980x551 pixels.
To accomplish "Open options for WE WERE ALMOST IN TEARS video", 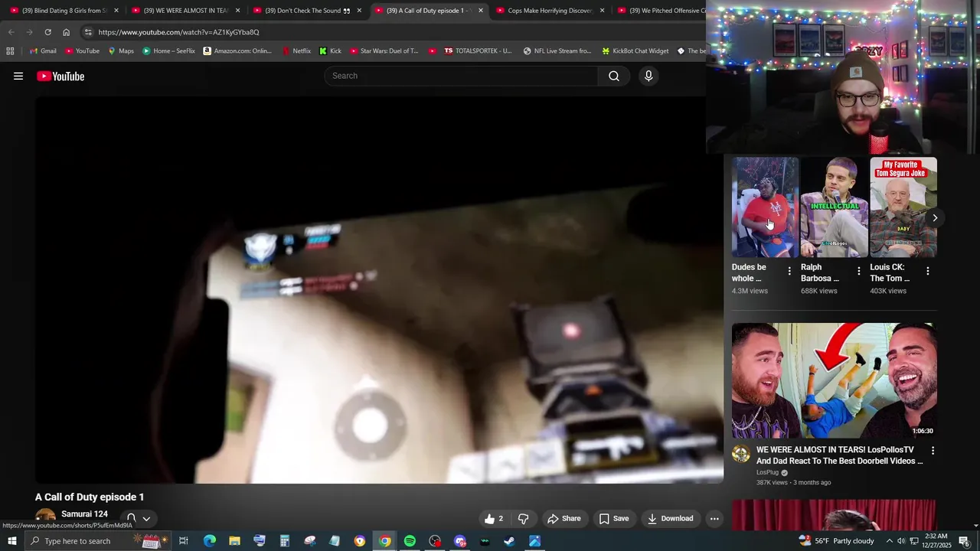I will [933, 451].
